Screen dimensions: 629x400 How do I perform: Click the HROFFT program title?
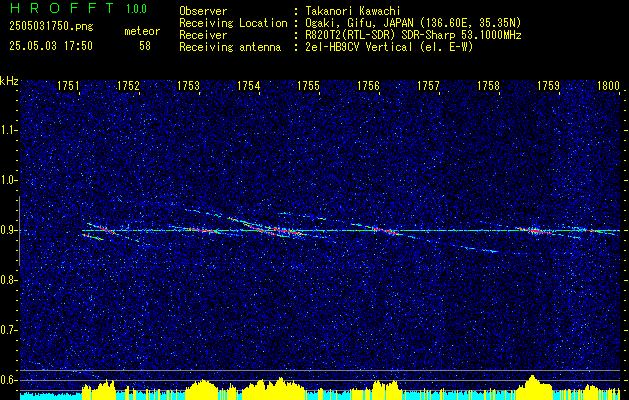pos(62,8)
